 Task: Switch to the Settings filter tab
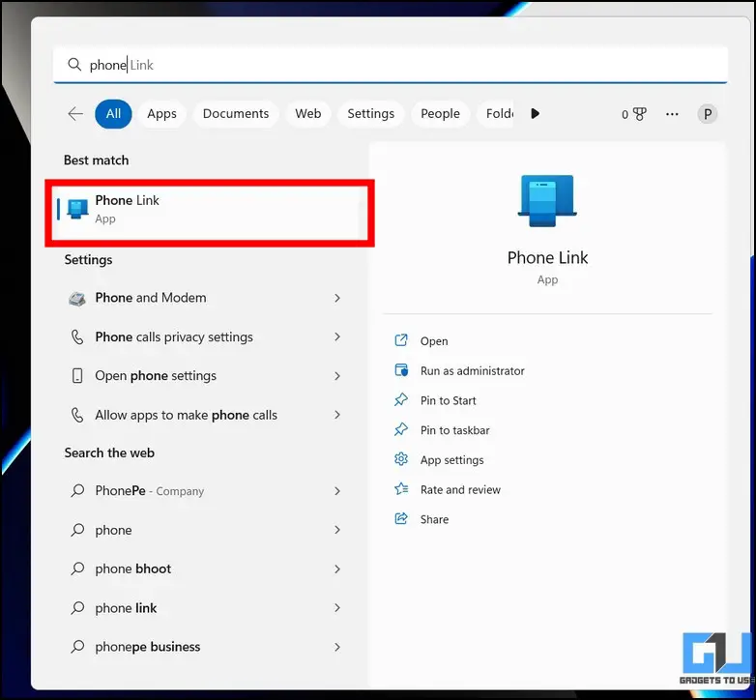click(371, 114)
